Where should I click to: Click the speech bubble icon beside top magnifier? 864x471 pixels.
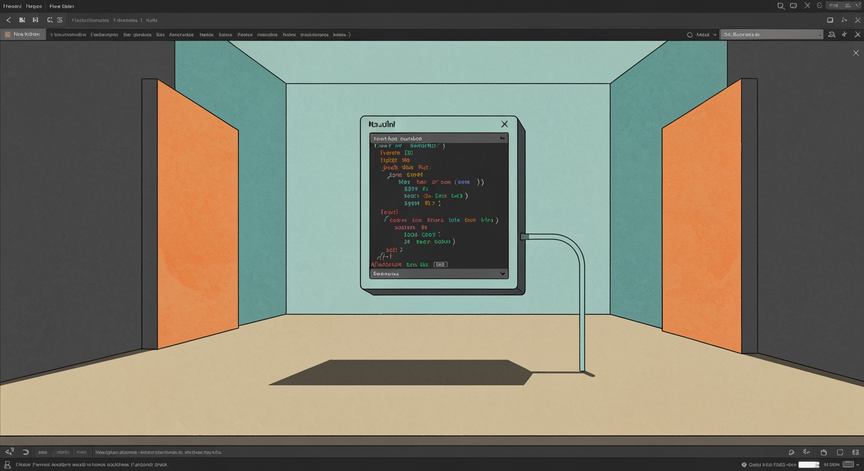(793, 6)
